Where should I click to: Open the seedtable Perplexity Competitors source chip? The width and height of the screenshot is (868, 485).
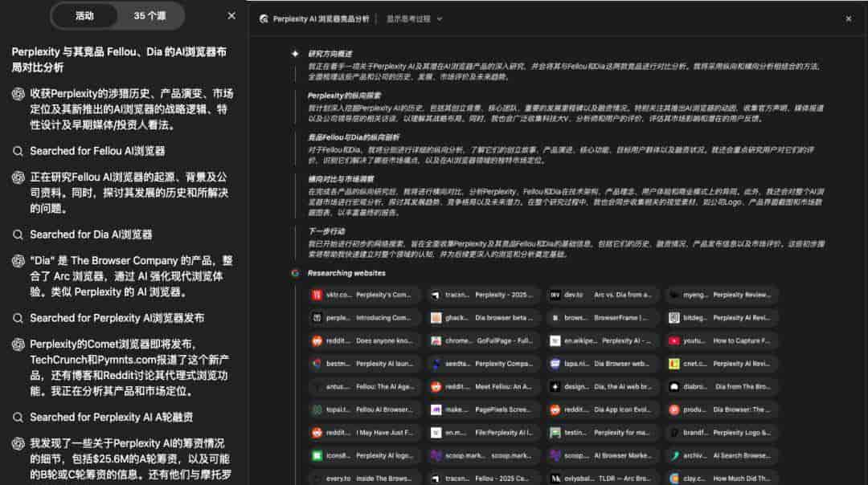(x=484, y=364)
